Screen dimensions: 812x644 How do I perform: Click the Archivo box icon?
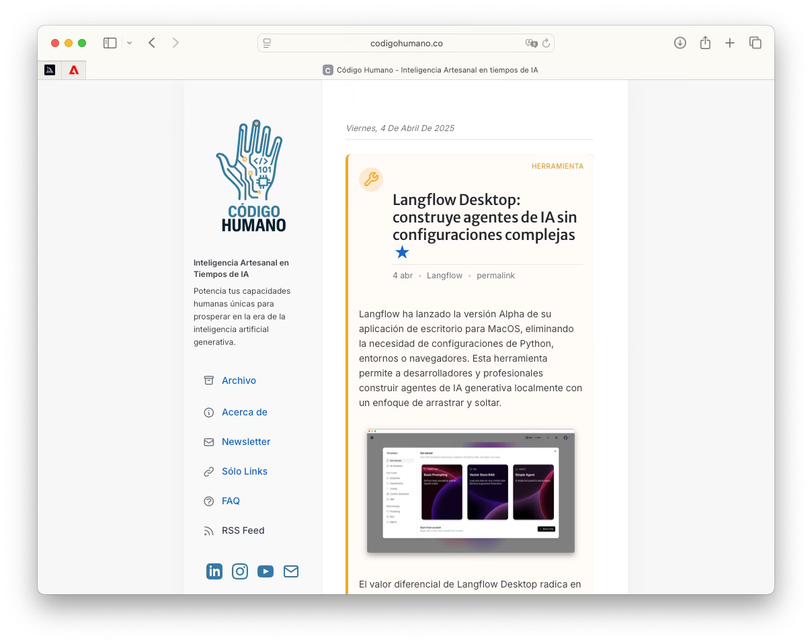pos(208,380)
